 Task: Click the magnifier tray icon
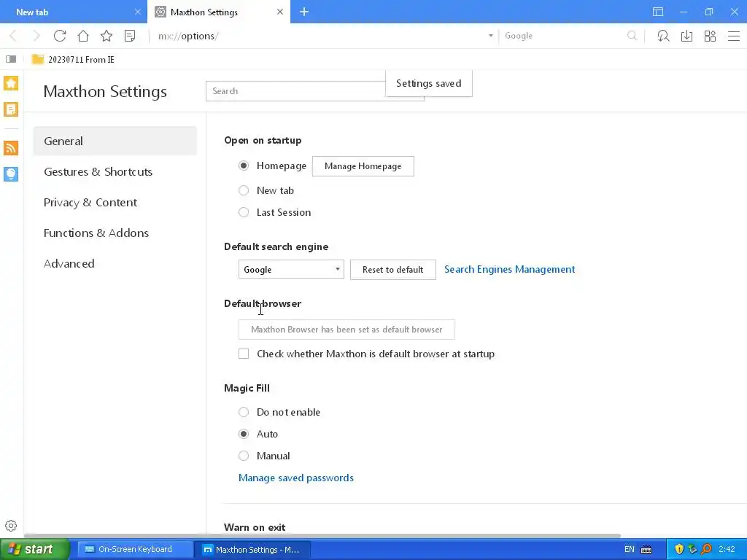click(706, 549)
